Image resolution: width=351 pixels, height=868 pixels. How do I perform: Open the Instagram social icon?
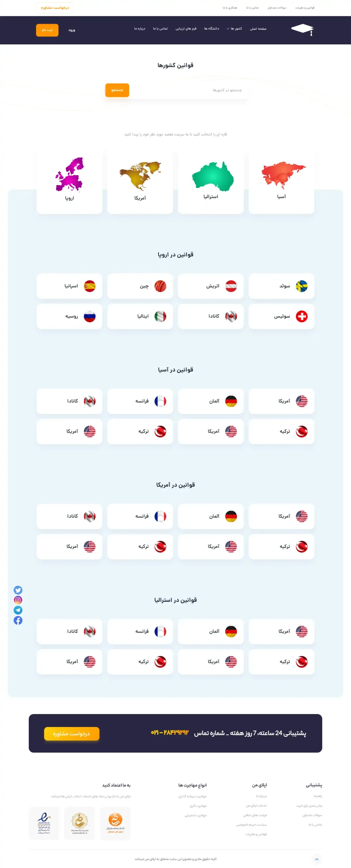pyautogui.click(x=18, y=600)
